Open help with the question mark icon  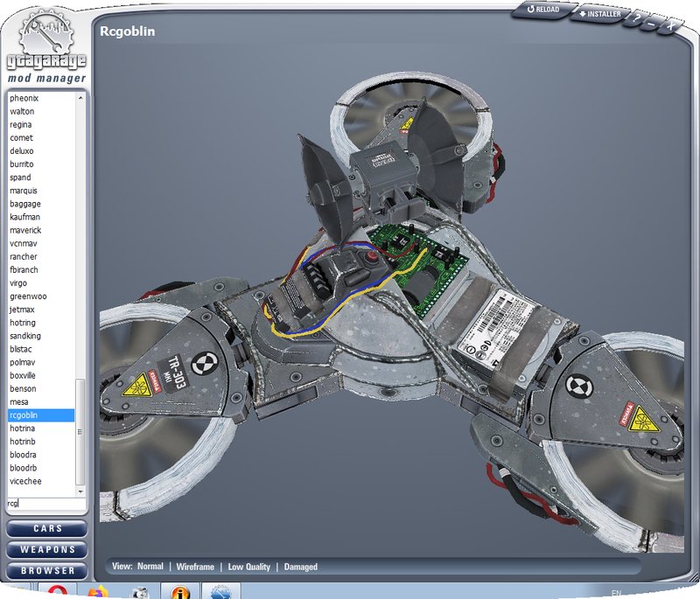point(637,18)
